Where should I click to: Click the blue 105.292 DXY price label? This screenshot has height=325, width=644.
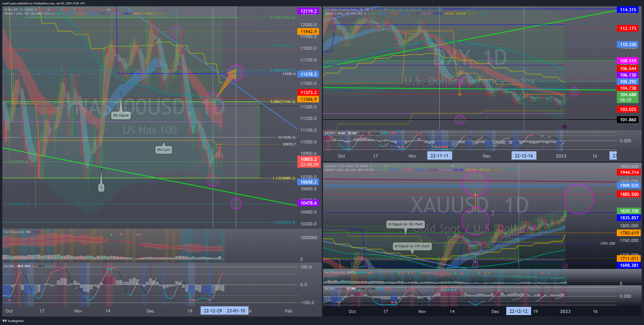[628, 82]
